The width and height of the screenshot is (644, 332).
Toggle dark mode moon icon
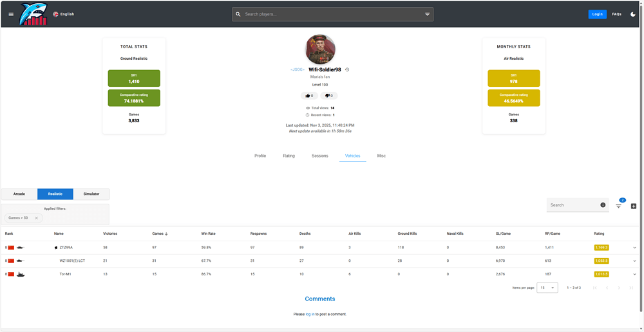pyautogui.click(x=633, y=14)
